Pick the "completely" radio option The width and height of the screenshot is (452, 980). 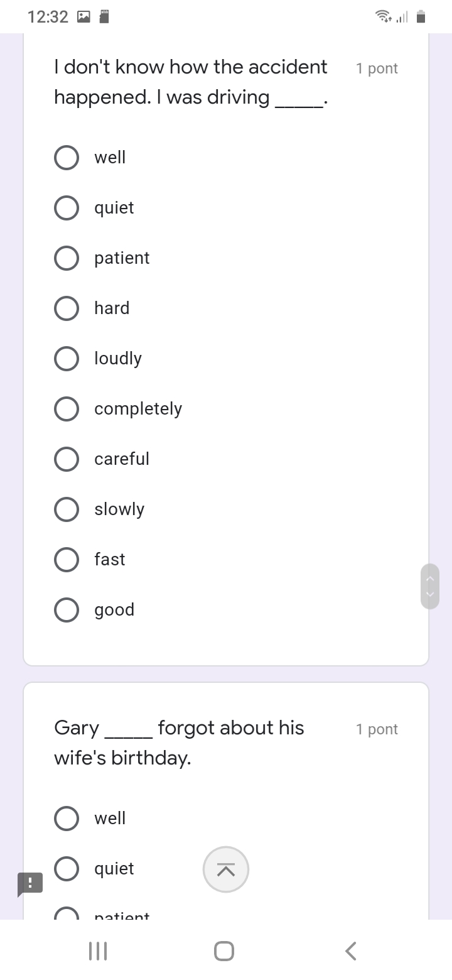click(67, 409)
